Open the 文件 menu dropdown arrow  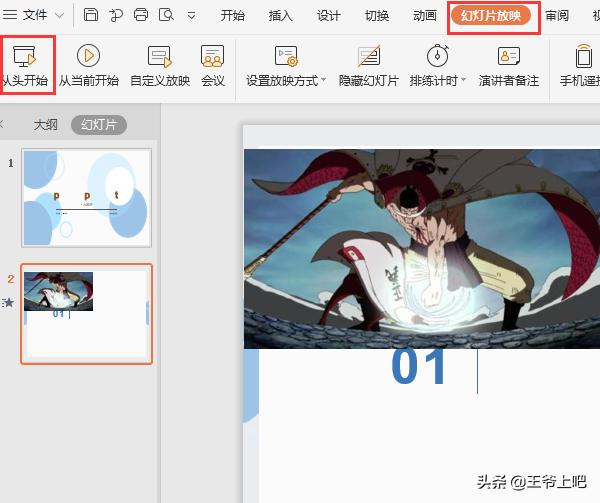coord(59,16)
